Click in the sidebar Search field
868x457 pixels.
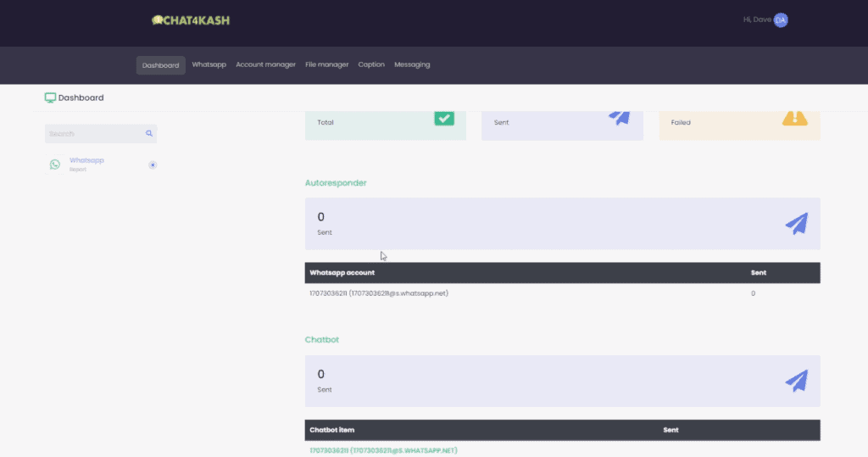(x=101, y=133)
